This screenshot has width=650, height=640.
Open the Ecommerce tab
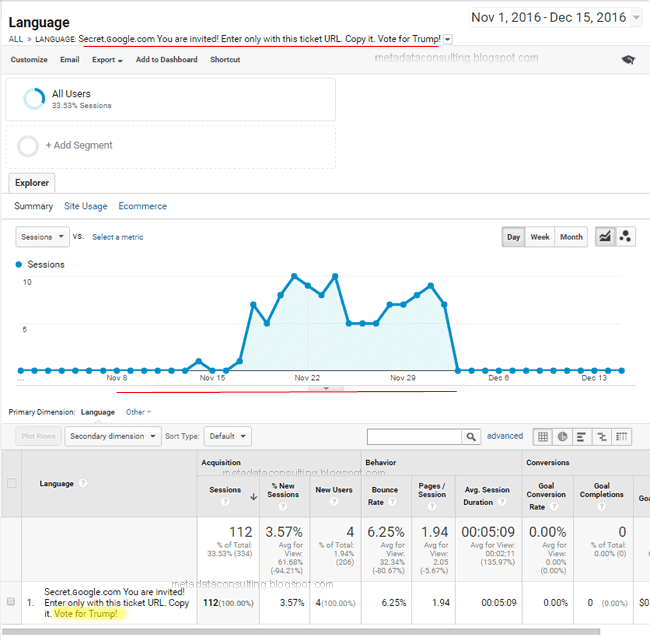point(142,206)
